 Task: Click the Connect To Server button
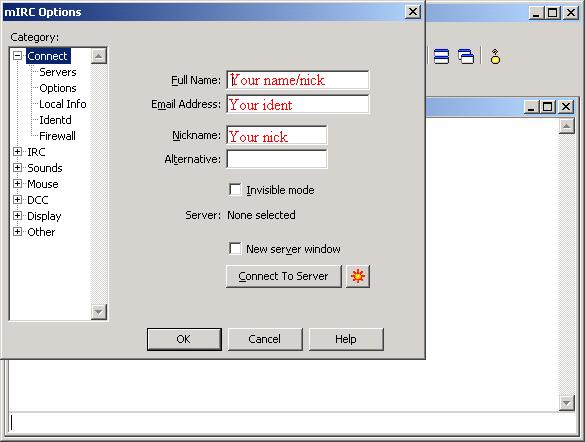click(284, 276)
